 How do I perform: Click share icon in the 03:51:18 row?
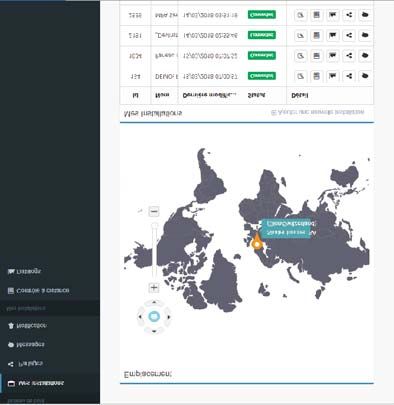[349, 15]
